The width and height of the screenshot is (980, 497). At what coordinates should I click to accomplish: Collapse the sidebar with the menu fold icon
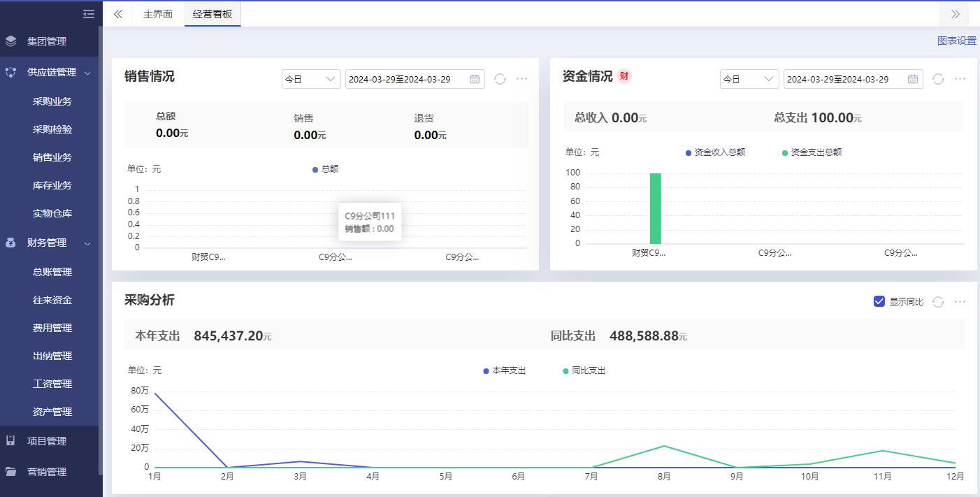[x=88, y=14]
